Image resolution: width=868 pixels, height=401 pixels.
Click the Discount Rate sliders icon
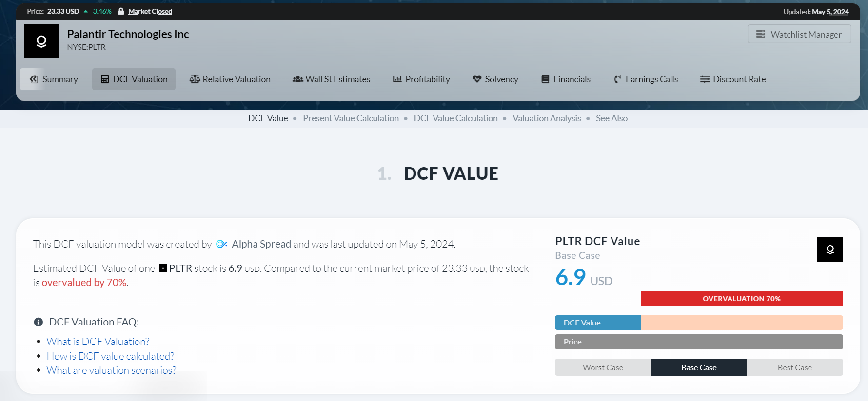[705, 79]
